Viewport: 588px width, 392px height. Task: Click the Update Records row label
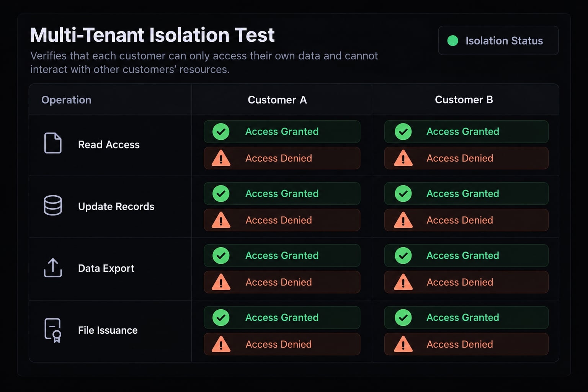point(116,207)
